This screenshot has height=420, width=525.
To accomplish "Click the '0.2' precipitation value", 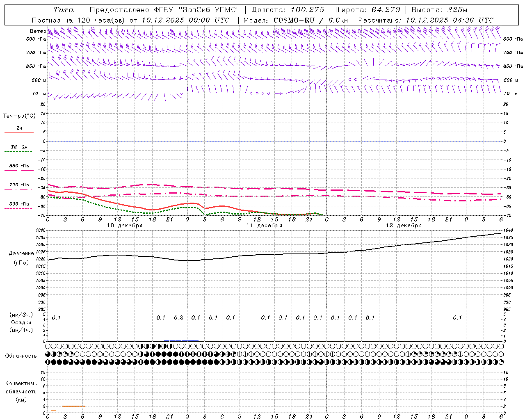I will tap(178, 317).
